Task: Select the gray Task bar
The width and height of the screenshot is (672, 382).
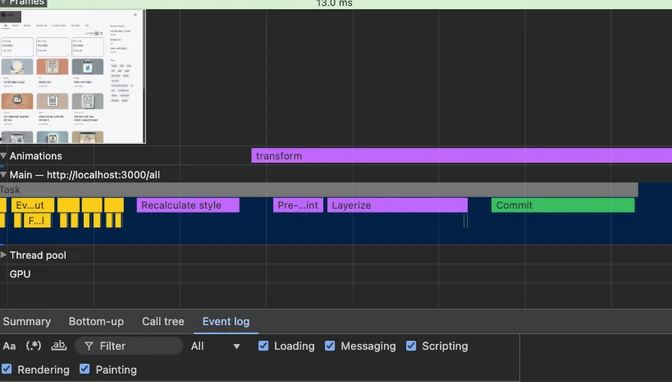Action: click(319, 189)
